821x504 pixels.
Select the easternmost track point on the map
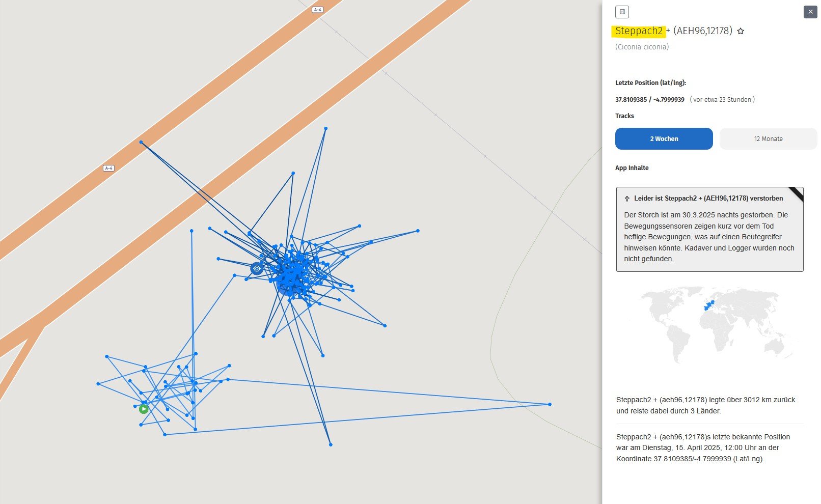click(550, 404)
